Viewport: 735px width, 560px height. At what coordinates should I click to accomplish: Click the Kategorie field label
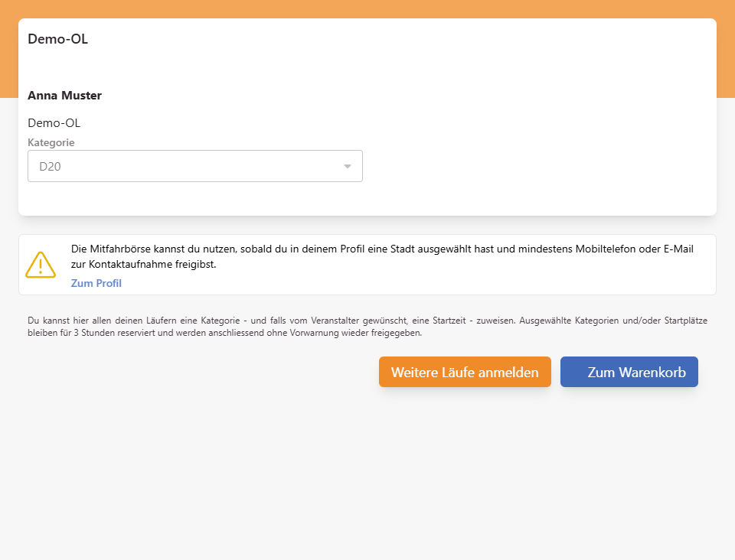[x=51, y=142]
